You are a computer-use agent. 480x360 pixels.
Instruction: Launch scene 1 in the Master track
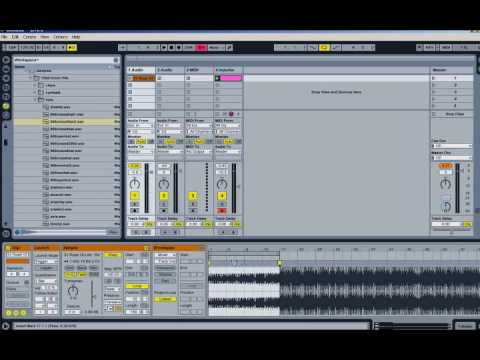(434, 78)
